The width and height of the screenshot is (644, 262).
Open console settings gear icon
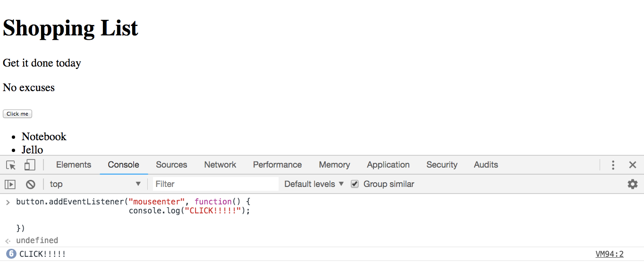pos(633,184)
